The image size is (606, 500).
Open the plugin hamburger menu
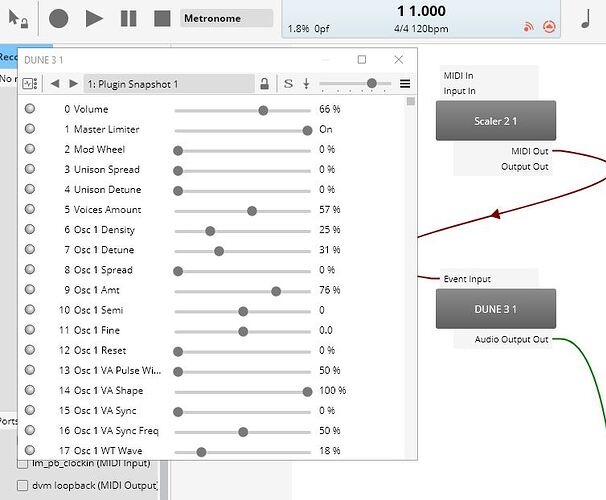tap(405, 83)
